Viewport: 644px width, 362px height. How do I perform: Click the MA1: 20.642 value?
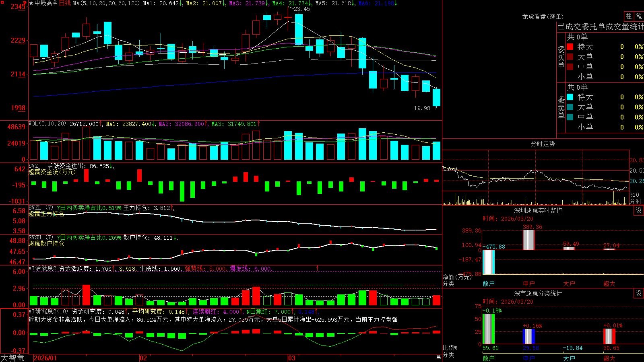(x=161, y=3)
